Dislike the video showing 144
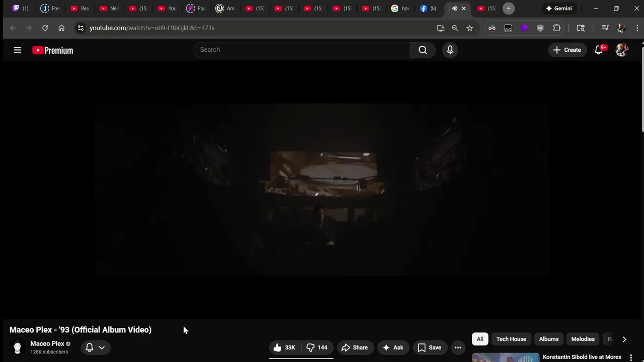The image size is (644, 362). coord(317,347)
